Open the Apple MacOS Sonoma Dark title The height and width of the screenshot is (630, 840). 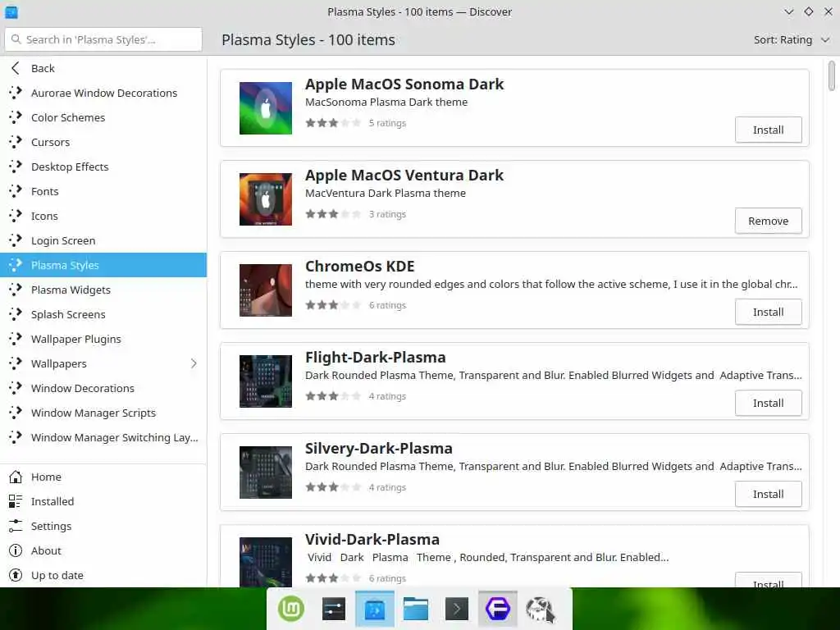pyautogui.click(x=404, y=84)
